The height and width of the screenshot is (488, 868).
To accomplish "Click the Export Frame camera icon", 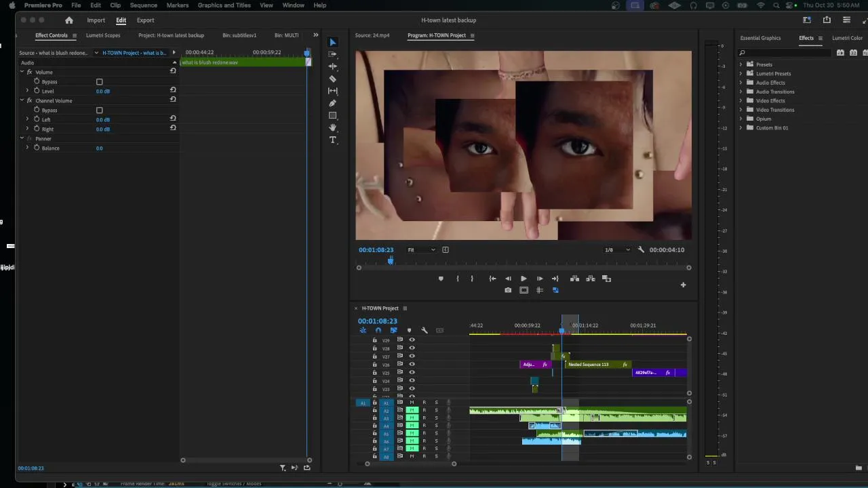I will (508, 290).
